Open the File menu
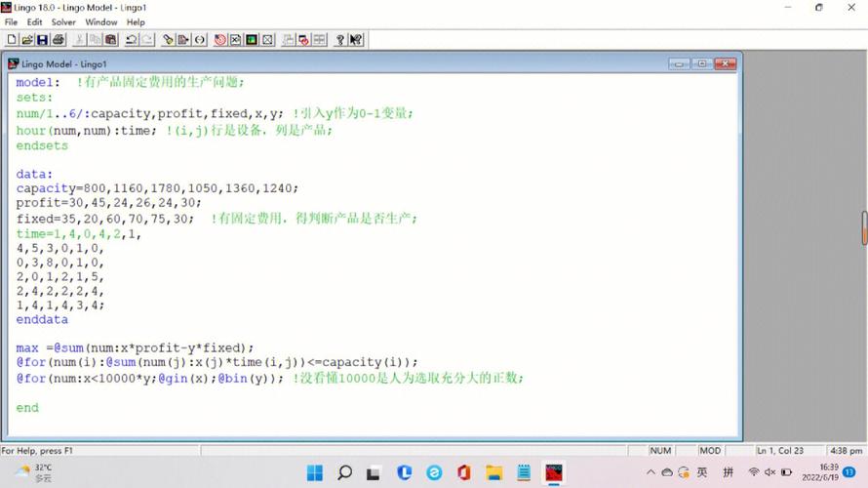Image resolution: width=868 pixels, height=488 pixels. tap(11, 21)
